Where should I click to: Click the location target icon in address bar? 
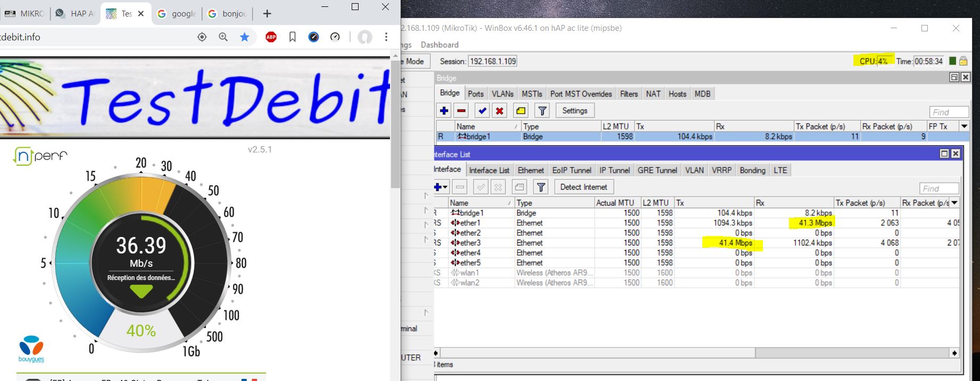pos(202,37)
